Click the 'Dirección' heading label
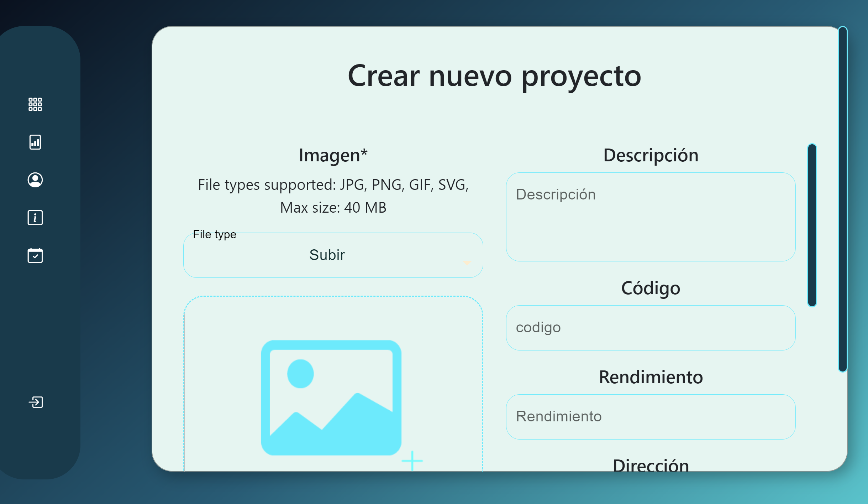This screenshot has width=868, height=504. 651,466
